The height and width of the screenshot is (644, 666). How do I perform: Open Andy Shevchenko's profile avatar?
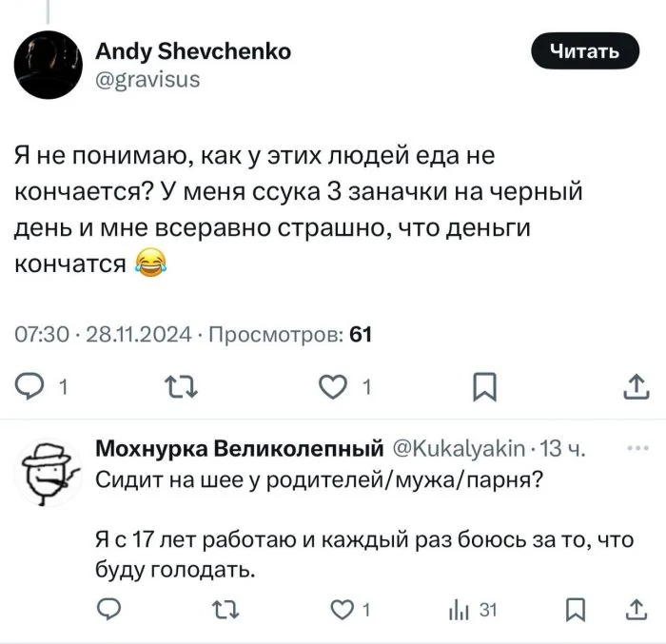(48, 65)
